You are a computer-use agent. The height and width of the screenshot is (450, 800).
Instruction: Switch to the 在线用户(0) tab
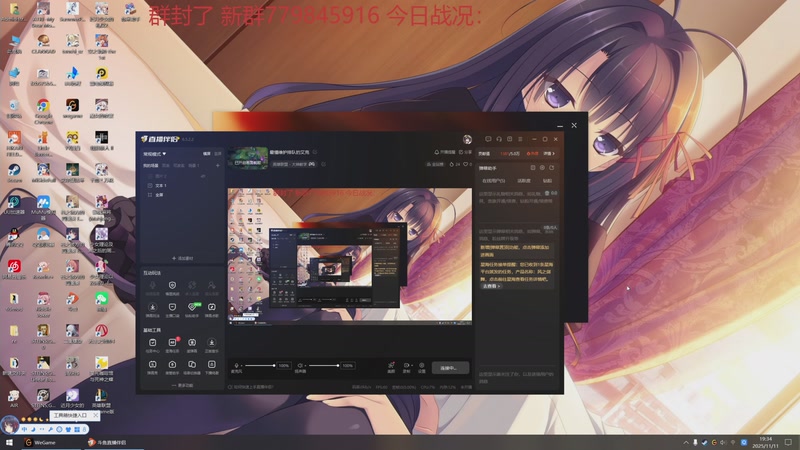click(x=494, y=181)
